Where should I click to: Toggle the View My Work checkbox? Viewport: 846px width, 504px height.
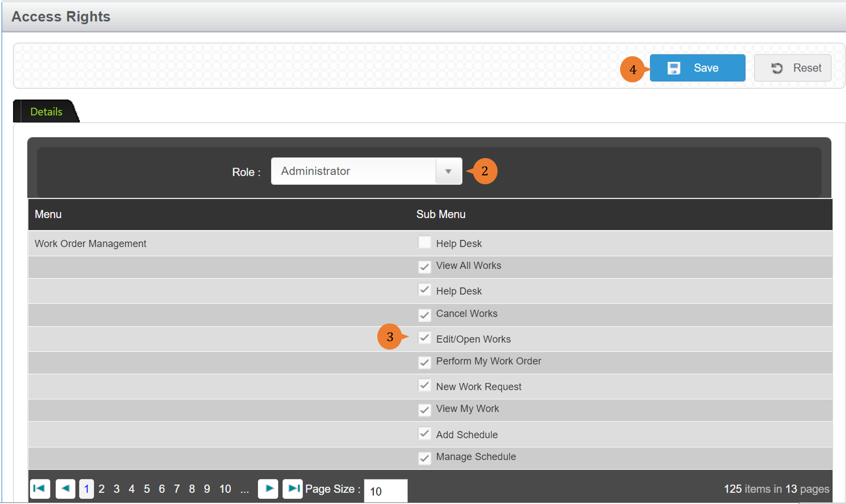tap(425, 409)
